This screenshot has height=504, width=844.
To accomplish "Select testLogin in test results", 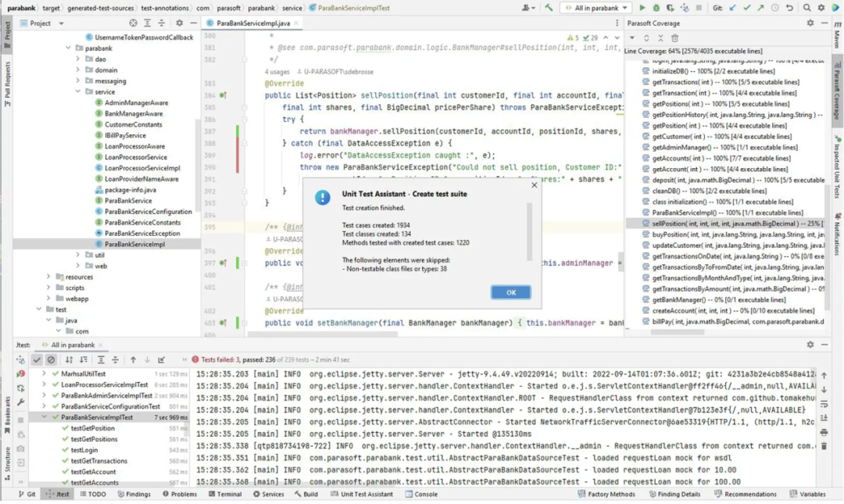I will point(84,450).
